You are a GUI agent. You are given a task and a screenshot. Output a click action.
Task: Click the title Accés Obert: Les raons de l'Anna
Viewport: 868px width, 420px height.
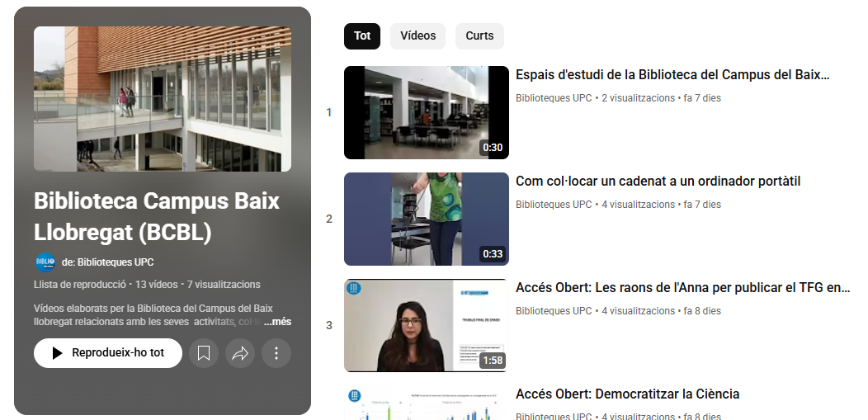point(682,288)
